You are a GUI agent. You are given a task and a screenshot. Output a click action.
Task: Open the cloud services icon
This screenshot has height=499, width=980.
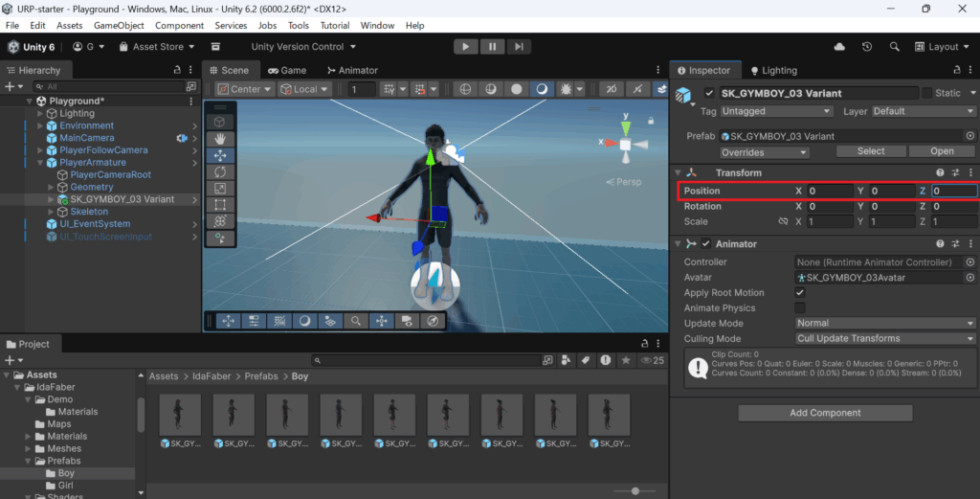[x=840, y=46]
